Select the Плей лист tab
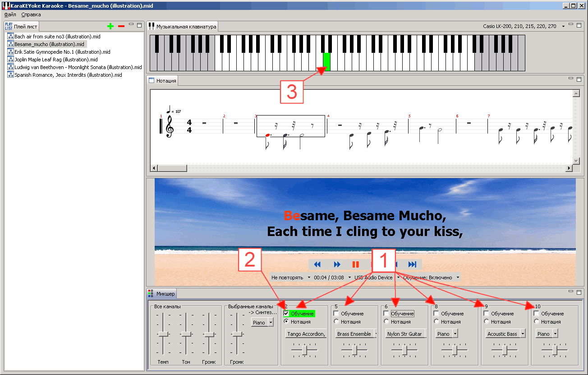The width and height of the screenshot is (588, 375). (x=21, y=27)
